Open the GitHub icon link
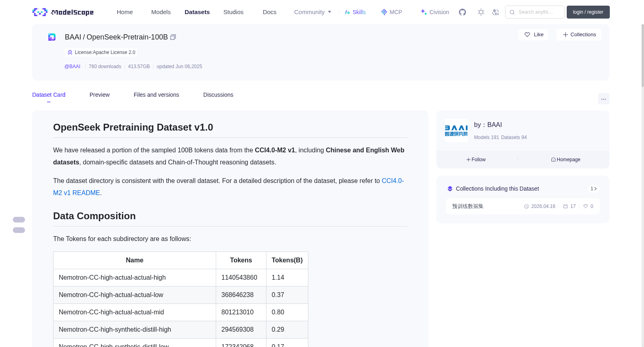Screen dimensions: 644x347 pos(462,12)
